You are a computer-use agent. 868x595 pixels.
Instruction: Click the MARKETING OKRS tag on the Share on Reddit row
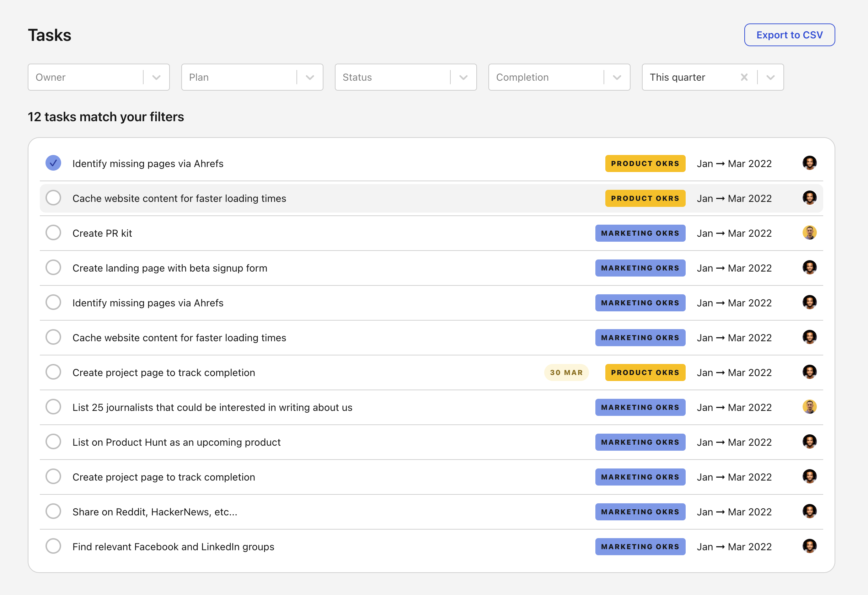pos(640,512)
